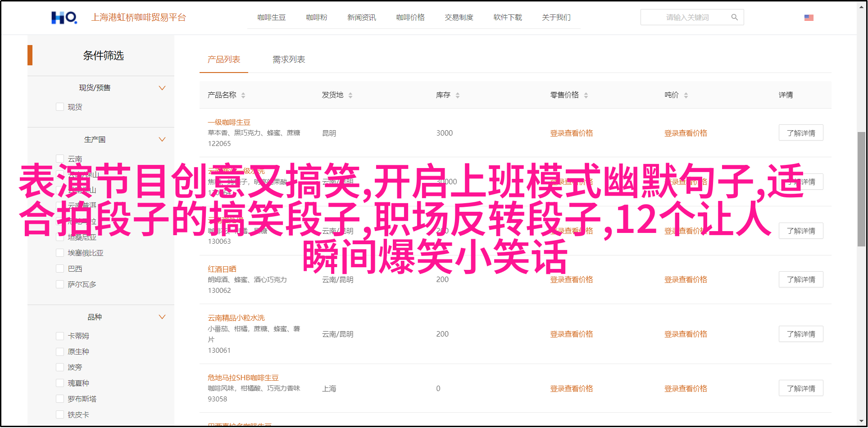This screenshot has width=868, height=428.
Task: Focus the 请输入关键词 search field
Action: [686, 18]
